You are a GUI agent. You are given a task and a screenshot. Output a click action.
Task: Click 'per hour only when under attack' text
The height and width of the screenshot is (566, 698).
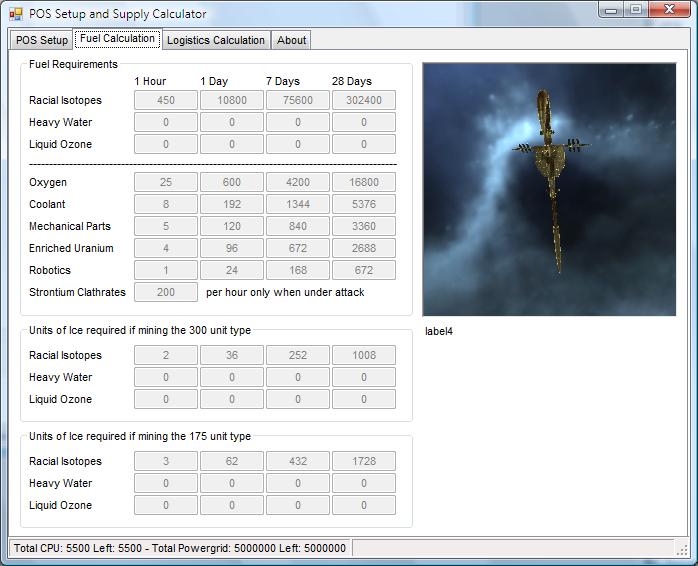(285, 292)
